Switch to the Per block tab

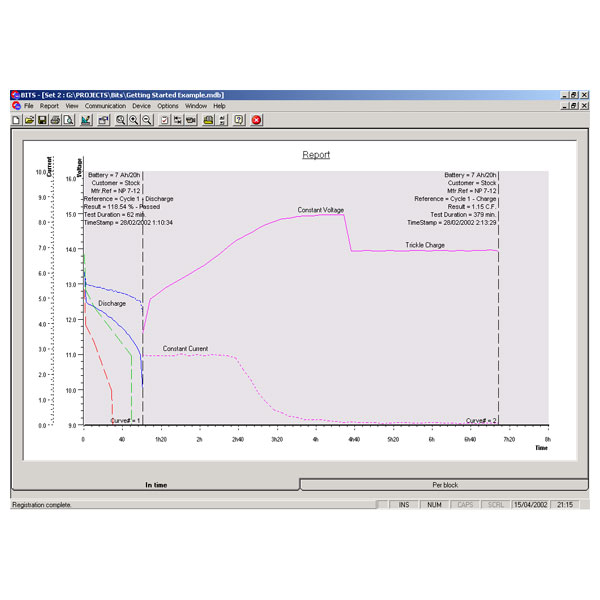(x=444, y=485)
